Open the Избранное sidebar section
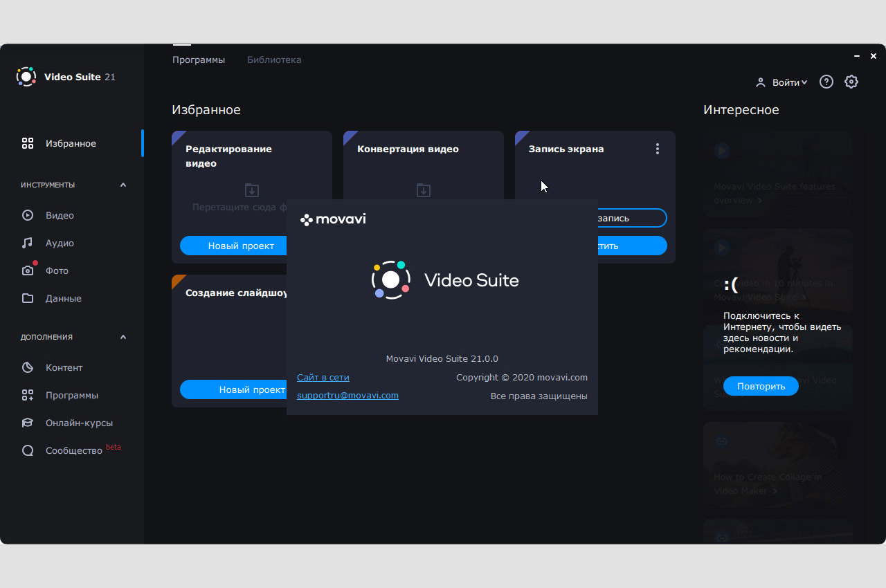Viewport: 886px width, 588px height. [72, 143]
